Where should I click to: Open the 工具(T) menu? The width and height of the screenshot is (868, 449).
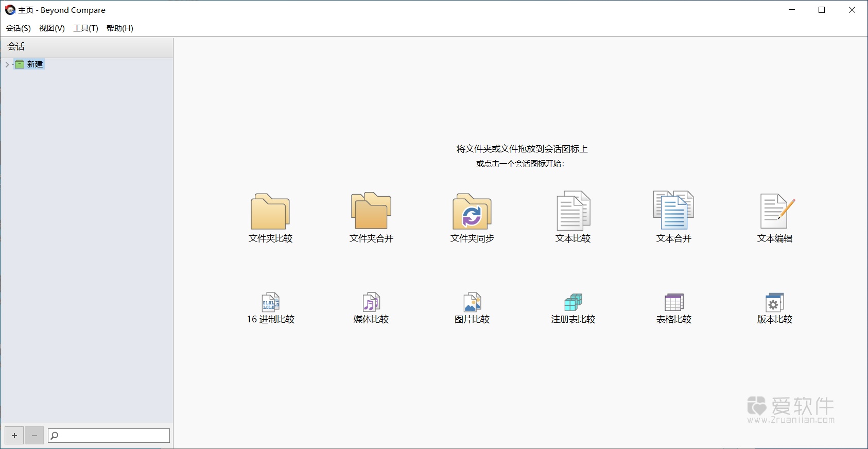(85, 28)
